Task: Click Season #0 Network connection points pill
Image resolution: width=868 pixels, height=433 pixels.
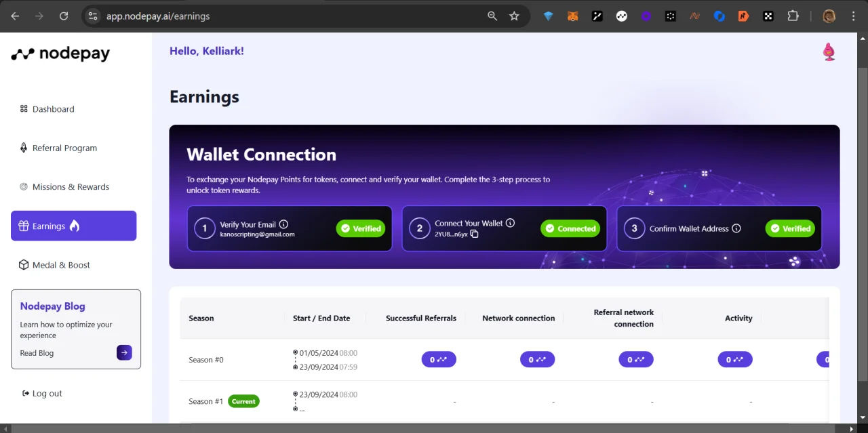Action: [538, 360]
